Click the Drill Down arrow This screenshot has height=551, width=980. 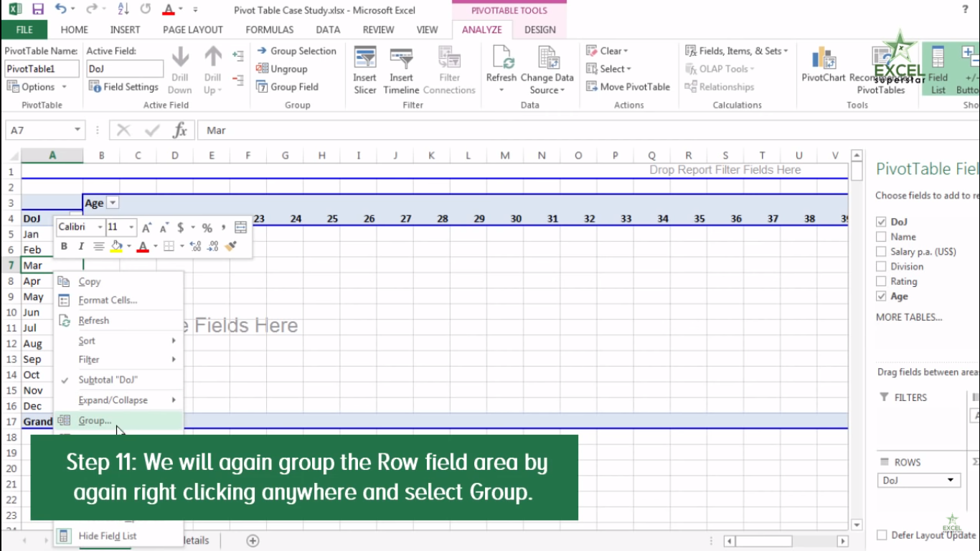coord(180,57)
